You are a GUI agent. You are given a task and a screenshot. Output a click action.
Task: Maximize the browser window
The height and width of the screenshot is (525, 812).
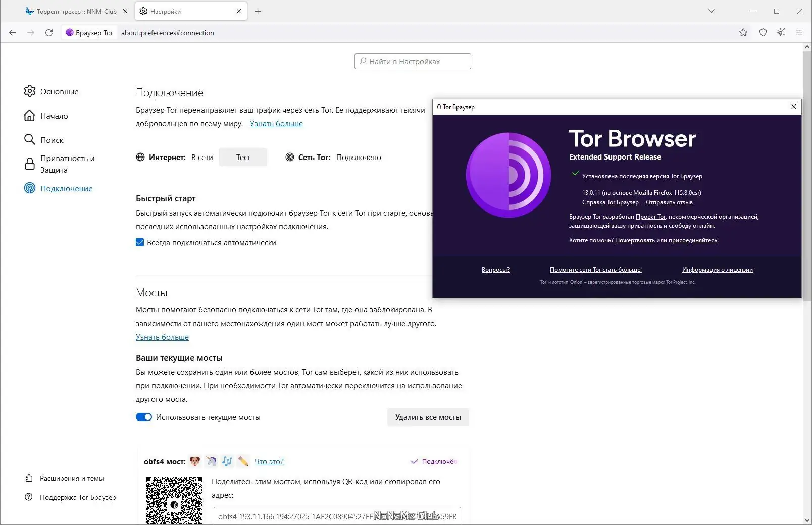pos(777,11)
